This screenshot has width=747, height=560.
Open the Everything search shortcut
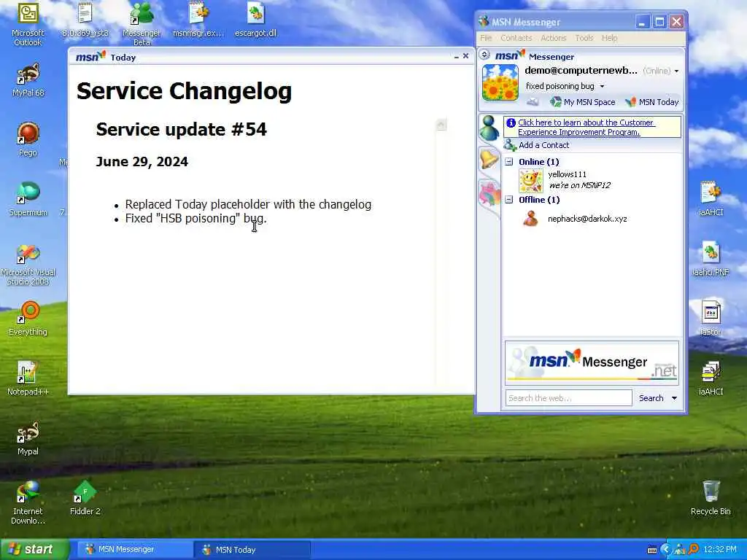[28, 319]
